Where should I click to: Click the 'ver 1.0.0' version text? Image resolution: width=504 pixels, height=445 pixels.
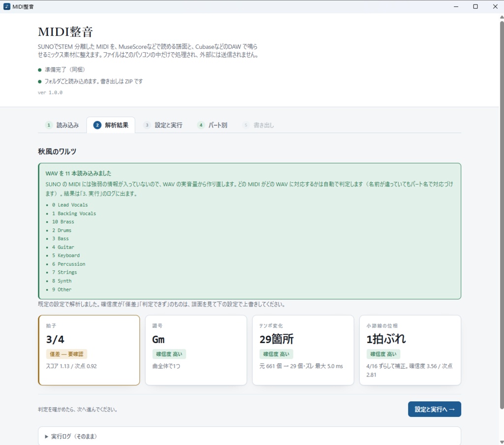pos(50,92)
